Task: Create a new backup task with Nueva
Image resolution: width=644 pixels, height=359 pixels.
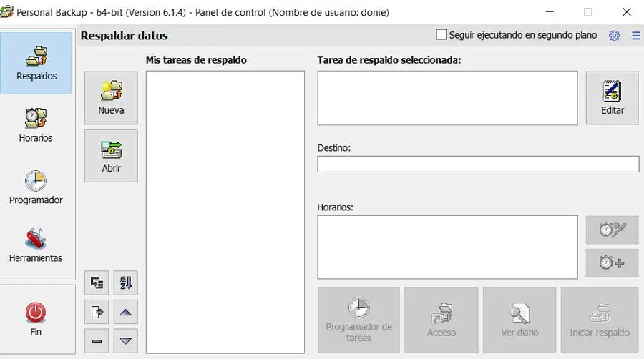Action: coord(111,98)
